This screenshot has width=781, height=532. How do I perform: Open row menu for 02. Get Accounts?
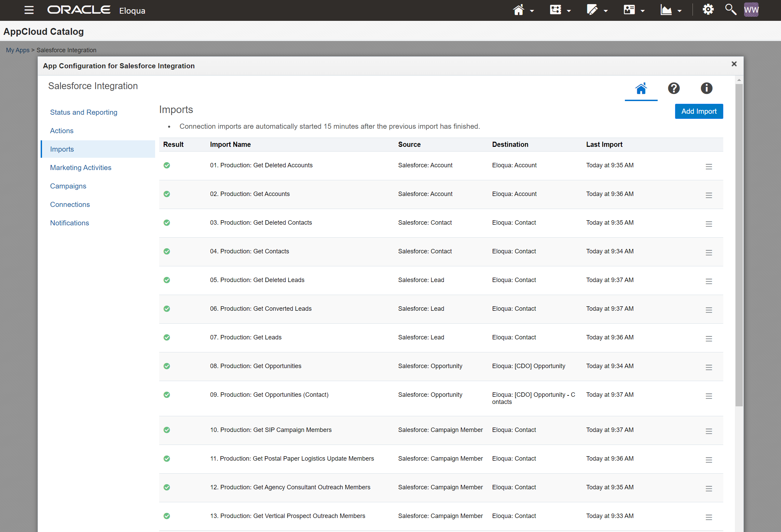coord(709,195)
